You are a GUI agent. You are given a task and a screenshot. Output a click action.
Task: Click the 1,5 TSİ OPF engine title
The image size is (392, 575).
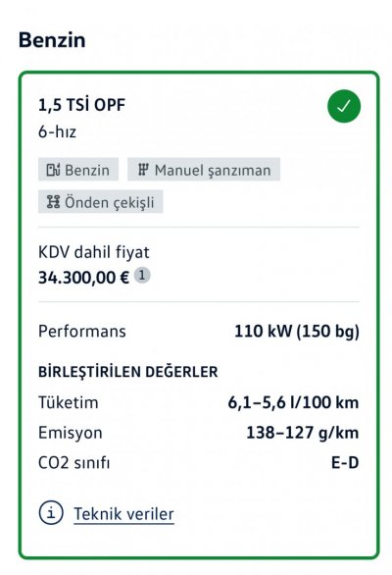81,105
